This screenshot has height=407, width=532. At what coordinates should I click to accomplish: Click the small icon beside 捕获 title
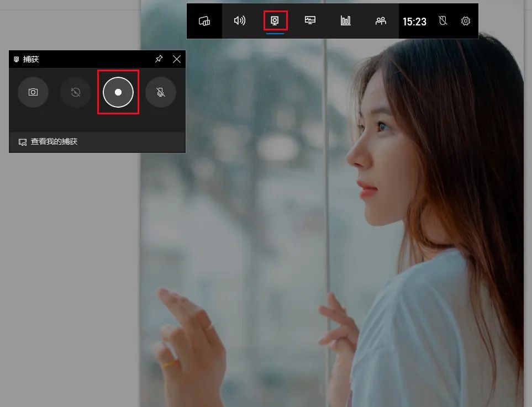(x=16, y=59)
